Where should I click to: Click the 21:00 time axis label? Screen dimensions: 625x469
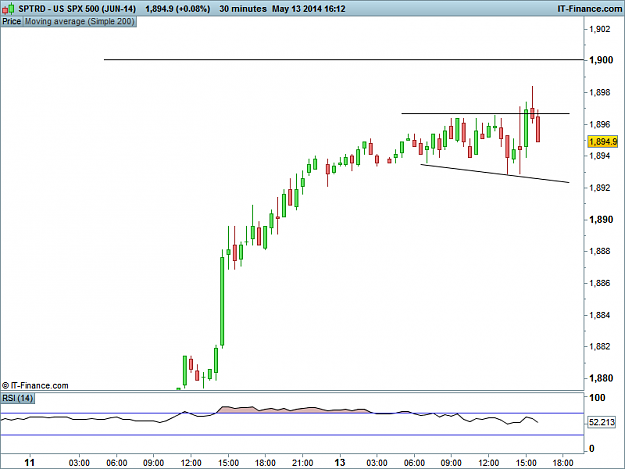click(303, 463)
